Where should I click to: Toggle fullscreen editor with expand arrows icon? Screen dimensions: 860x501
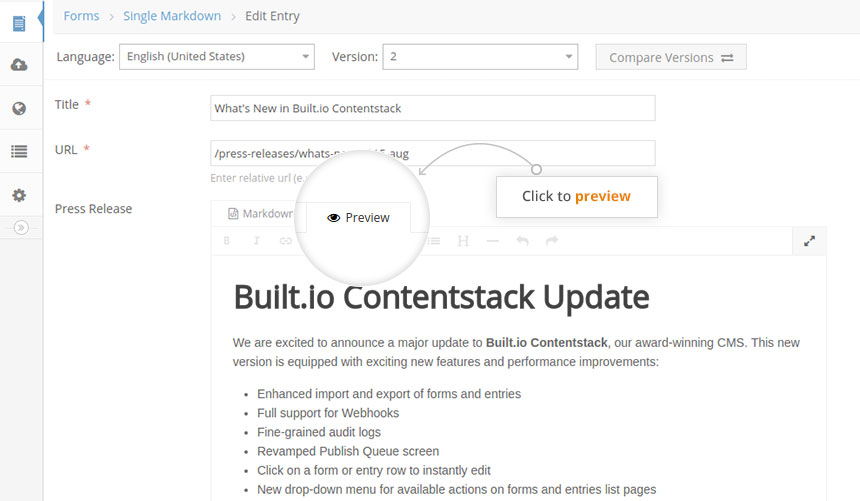click(810, 241)
